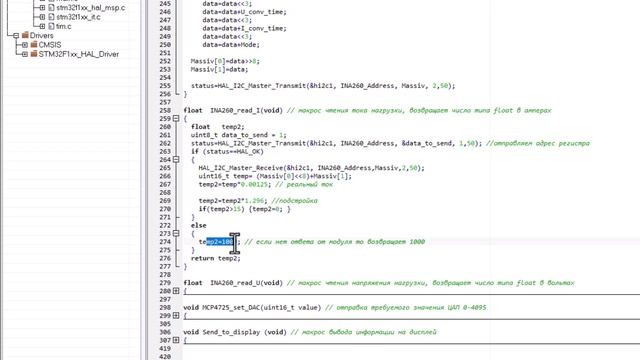Expand the folded INA260_read_U function
640x360 pixels.
176,291
